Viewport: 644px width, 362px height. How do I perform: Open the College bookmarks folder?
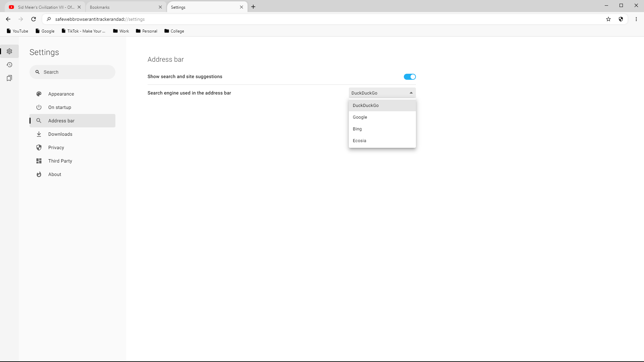coord(174,31)
